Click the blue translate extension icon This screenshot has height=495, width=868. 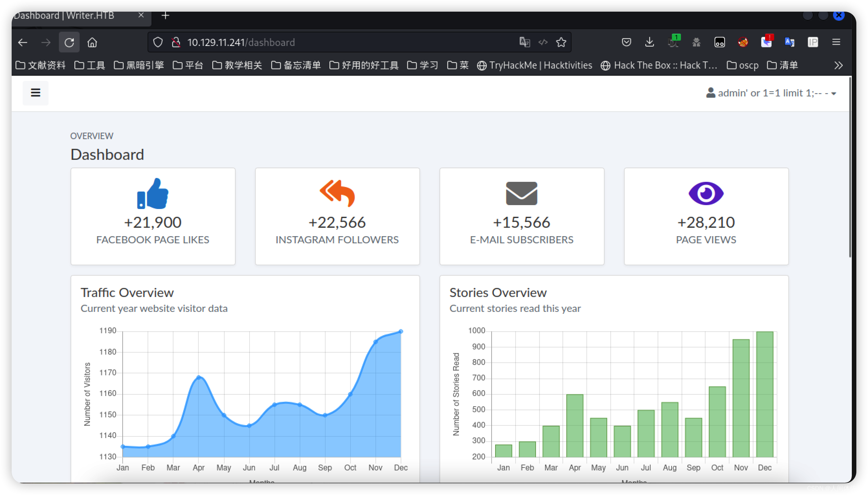(x=789, y=42)
